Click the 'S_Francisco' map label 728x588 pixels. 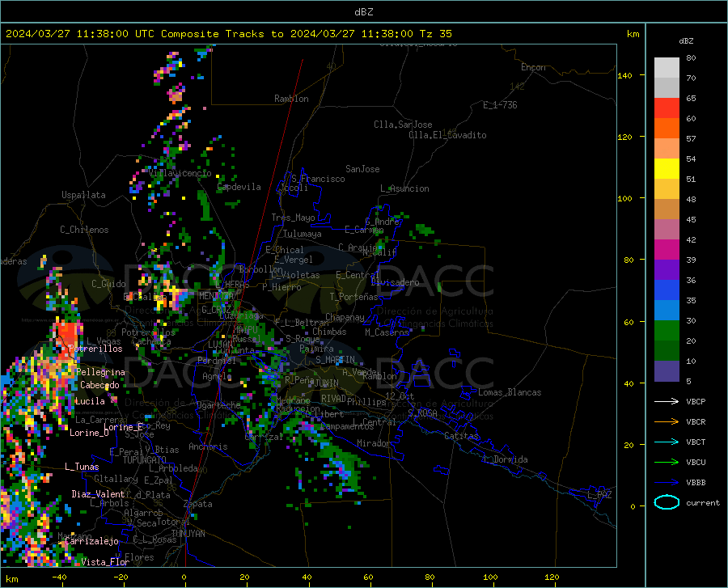pyautogui.click(x=318, y=179)
